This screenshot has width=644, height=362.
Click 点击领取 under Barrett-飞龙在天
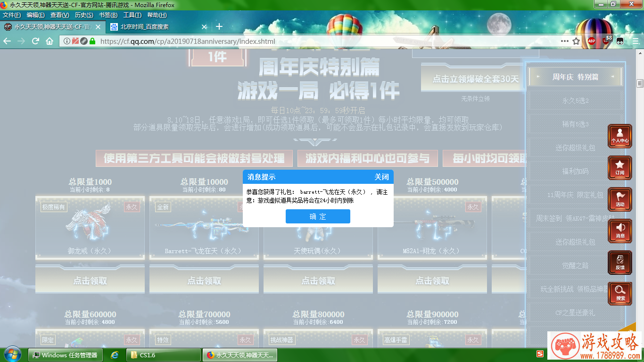coord(204,280)
